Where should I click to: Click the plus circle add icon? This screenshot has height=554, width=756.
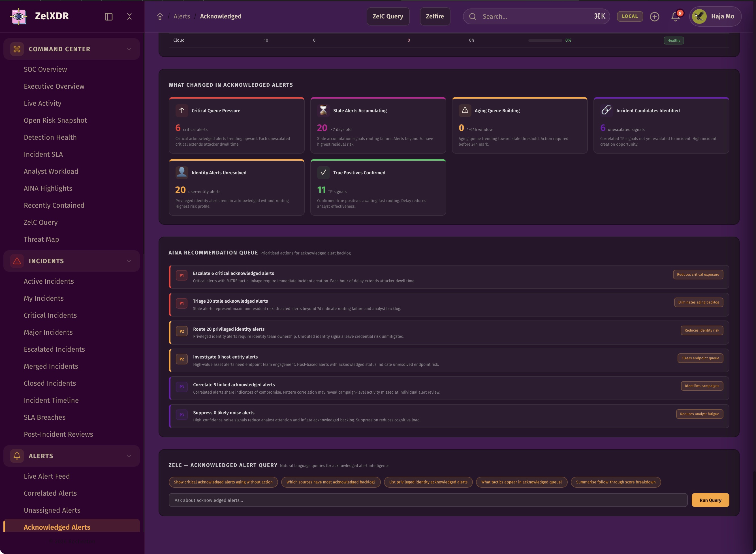click(x=654, y=16)
